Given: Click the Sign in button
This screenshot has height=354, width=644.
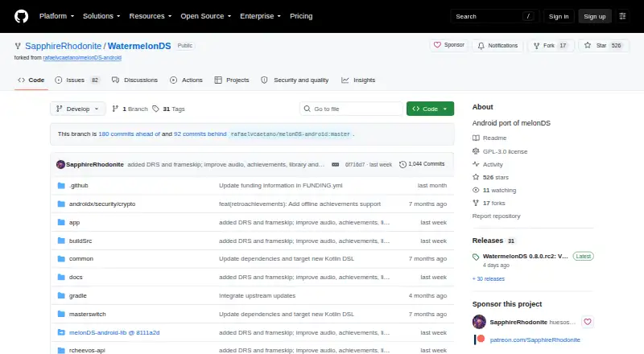Looking at the screenshot, I should [x=559, y=16].
